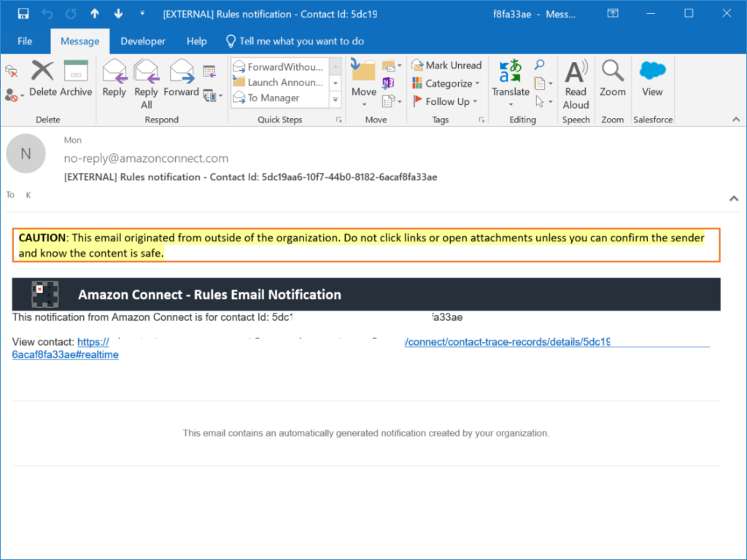Click the broken image placeholder in banner
This screenshot has height=560, width=747.
click(45, 295)
